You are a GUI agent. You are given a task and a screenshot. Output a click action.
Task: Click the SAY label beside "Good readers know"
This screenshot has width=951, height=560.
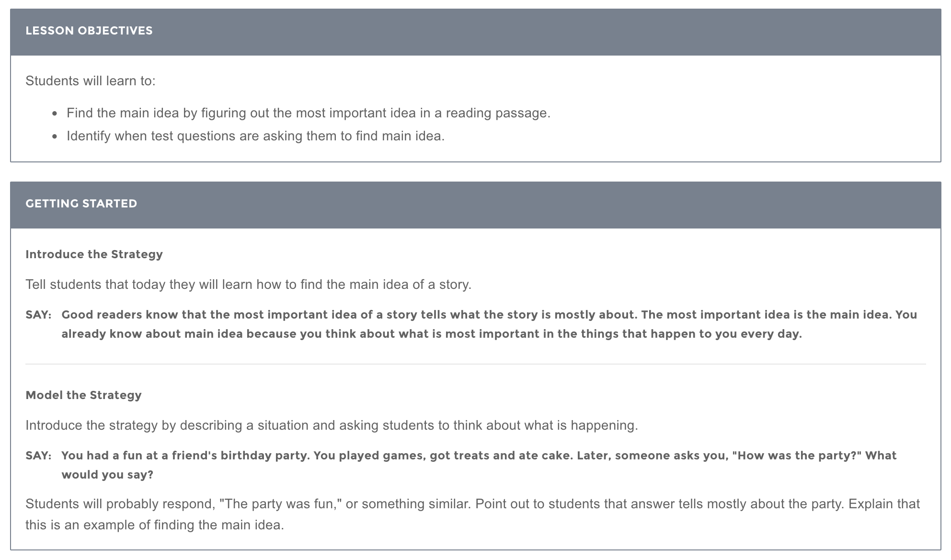click(x=38, y=315)
